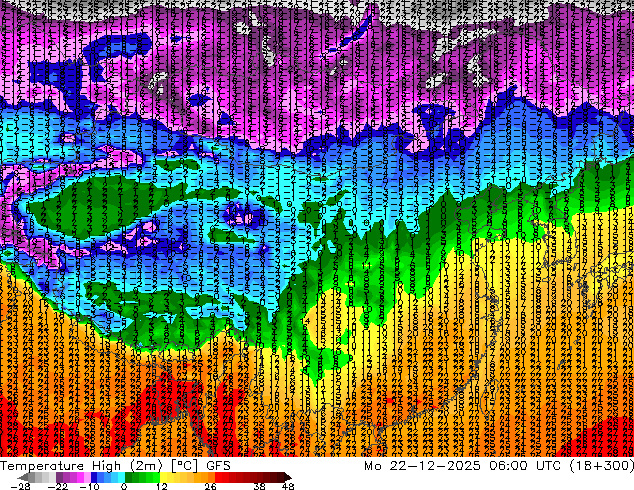Click the dark purple legend swatch at -22

[x=59, y=477]
